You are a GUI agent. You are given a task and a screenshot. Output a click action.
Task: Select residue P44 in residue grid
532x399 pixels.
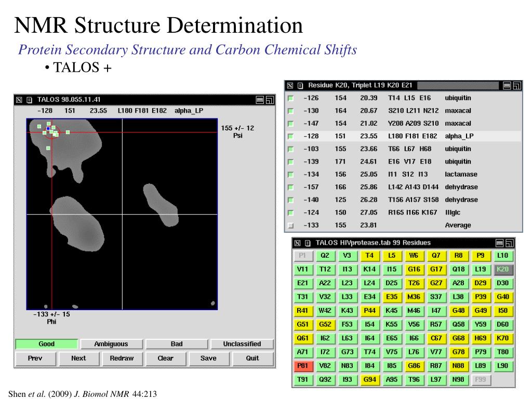pyautogui.click(x=369, y=311)
